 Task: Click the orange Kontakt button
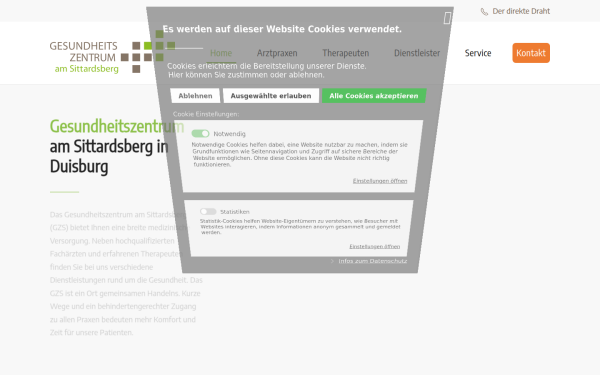click(531, 53)
